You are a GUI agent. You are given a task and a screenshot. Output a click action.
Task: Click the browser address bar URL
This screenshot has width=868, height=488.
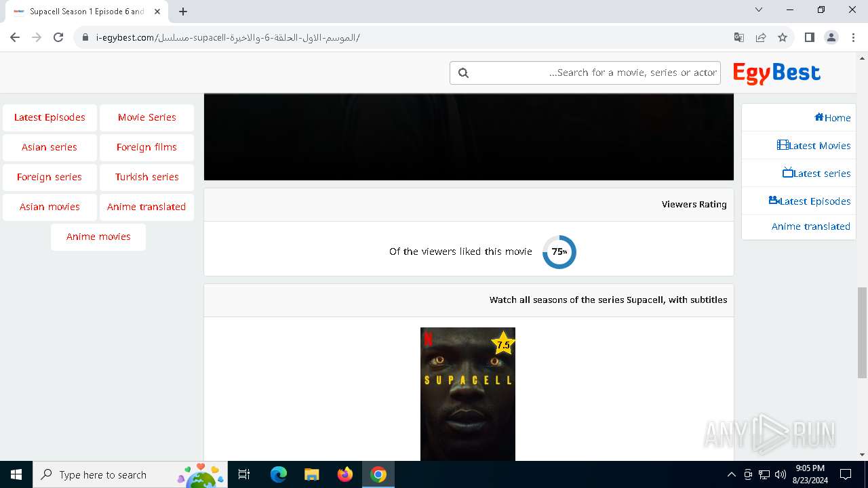(x=228, y=37)
